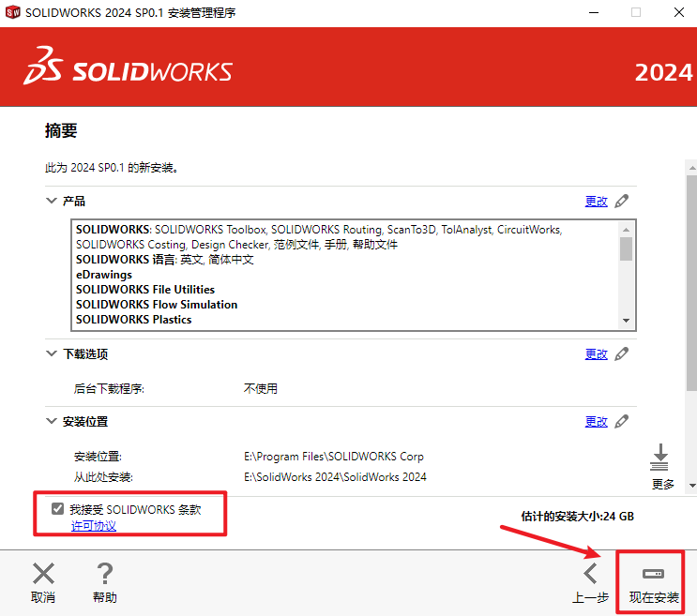Click 此为 2024 SP0.1 的新安装 text
The height and width of the screenshot is (616, 697).
[x=112, y=168]
